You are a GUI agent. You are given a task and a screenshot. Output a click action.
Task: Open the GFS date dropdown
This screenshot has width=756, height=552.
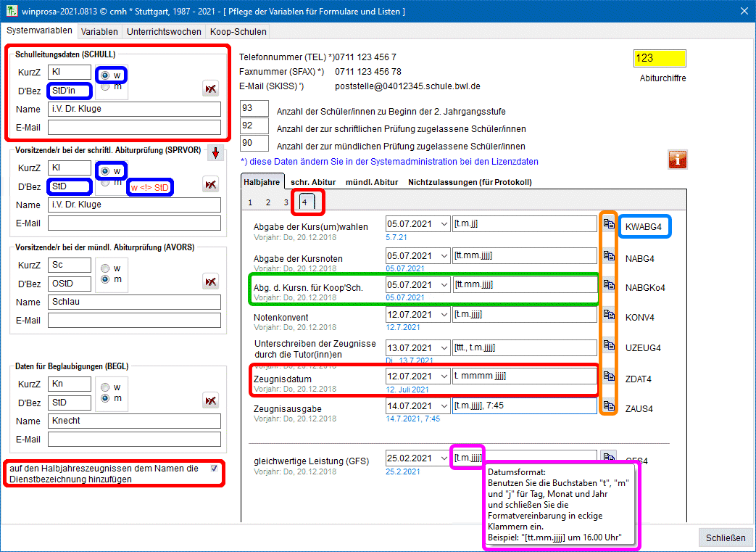[x=444, y=458]
